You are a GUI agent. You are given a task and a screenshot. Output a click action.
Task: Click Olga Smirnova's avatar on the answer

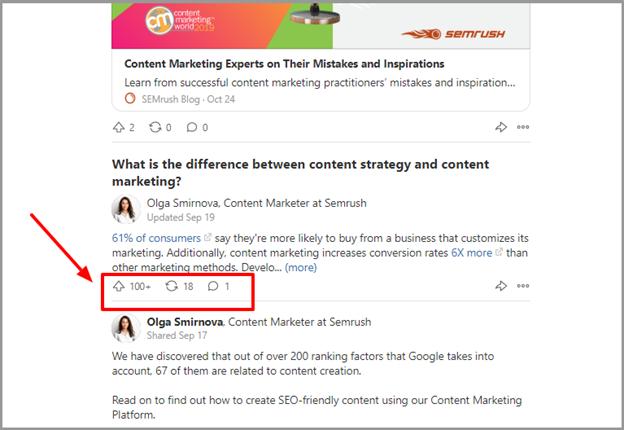tap(125, 208)
